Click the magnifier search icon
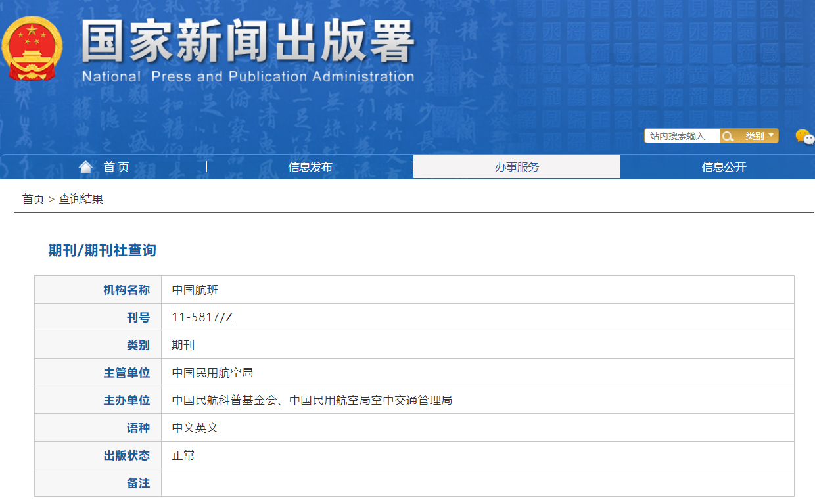 pos(728,136)
